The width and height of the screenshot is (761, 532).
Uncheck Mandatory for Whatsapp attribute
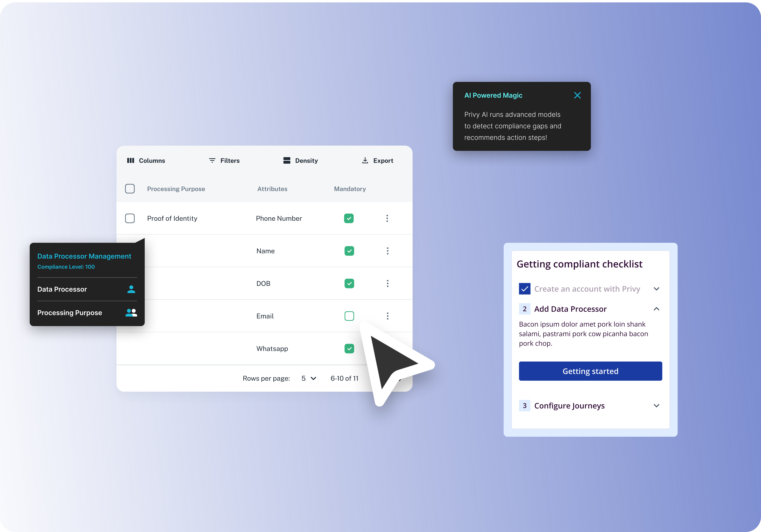[x=349, y=348]
